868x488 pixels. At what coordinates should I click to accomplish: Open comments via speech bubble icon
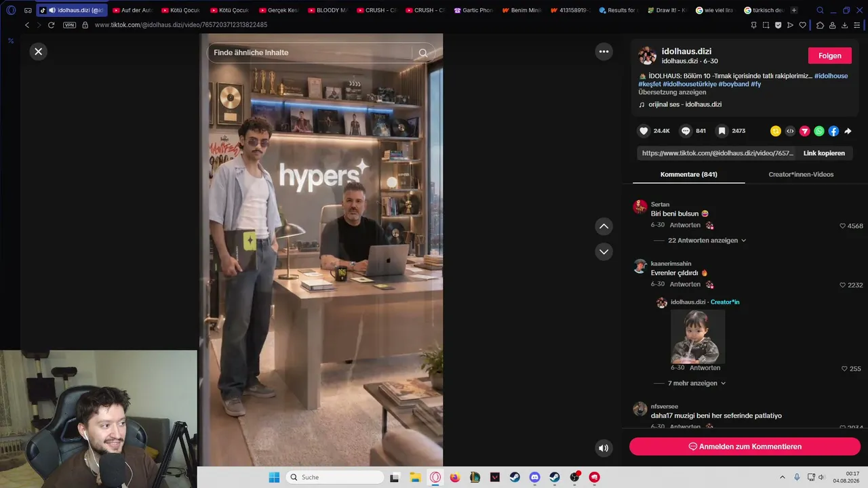(686, 131)
